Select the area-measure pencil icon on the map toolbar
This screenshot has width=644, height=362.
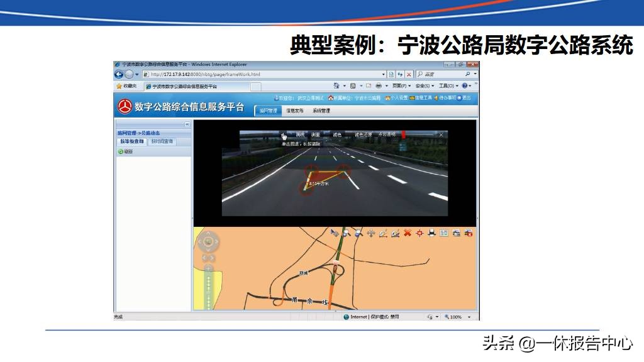396,233
